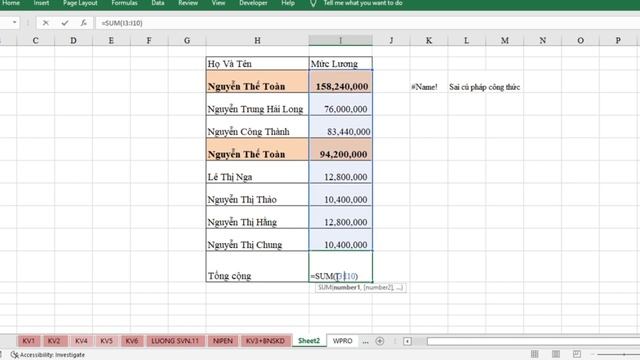Adjust the zoom slider
Image resolution: width=640 pixels, height=360 pixels.
618,354
